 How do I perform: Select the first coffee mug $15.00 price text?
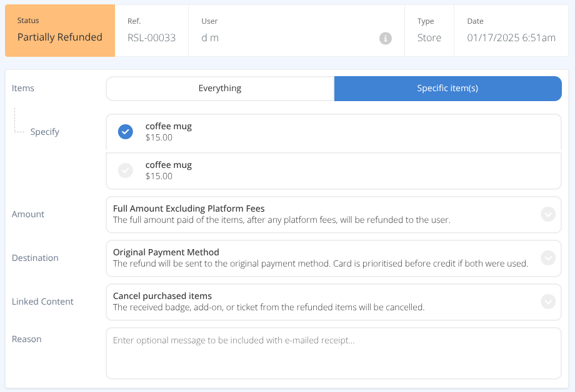159,137
